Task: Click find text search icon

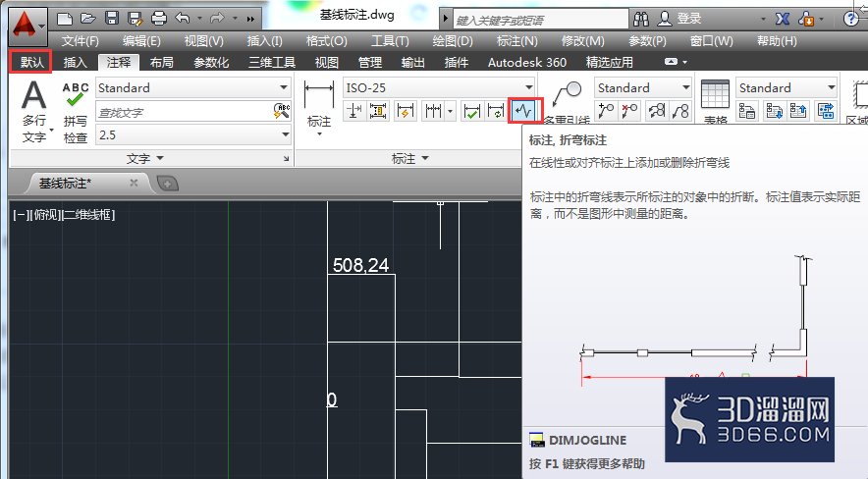Action: point(282,111)
